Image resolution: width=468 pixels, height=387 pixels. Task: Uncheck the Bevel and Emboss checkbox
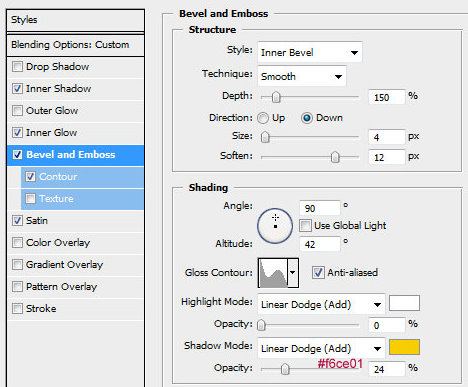point(17,155)
